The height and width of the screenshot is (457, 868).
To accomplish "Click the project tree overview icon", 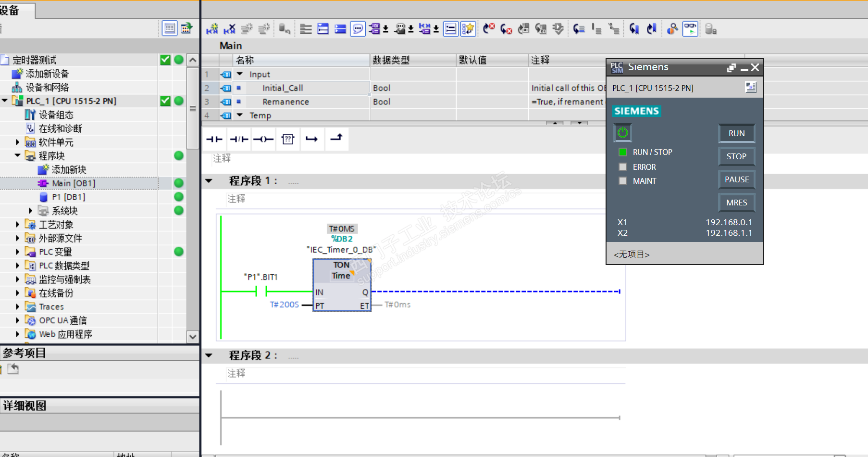I will 170,28.
